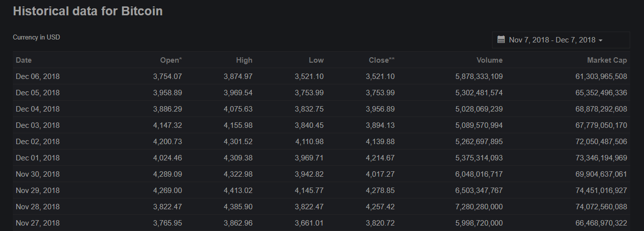Viewport: 644px width, 231px height.
Task: Select the Dec 06, 2018 date cell
Action: point(38,77)
